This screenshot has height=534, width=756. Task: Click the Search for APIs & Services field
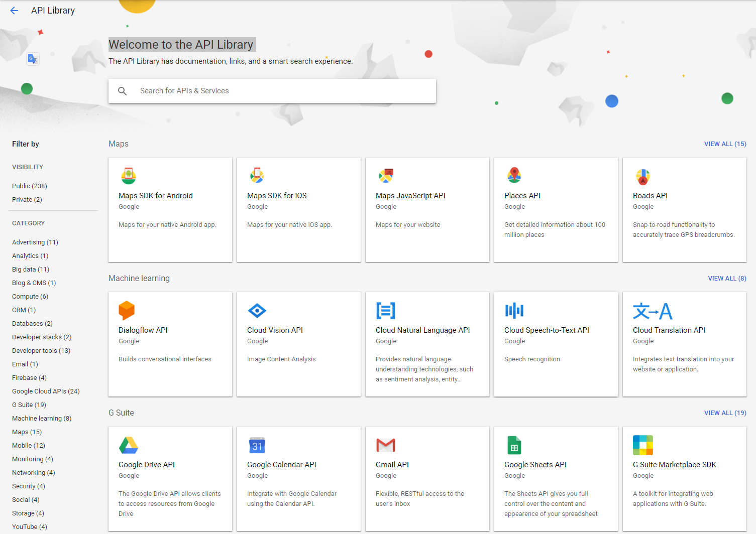pos(281,91)
